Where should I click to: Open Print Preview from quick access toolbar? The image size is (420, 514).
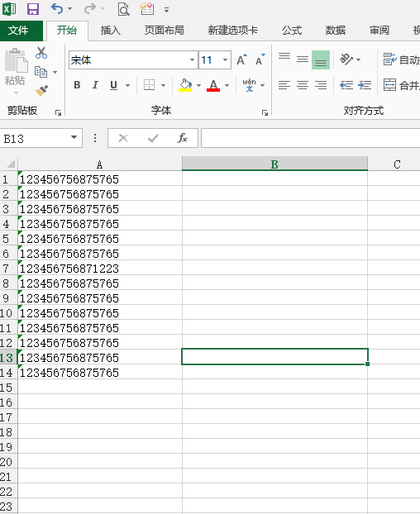[124, 9]
